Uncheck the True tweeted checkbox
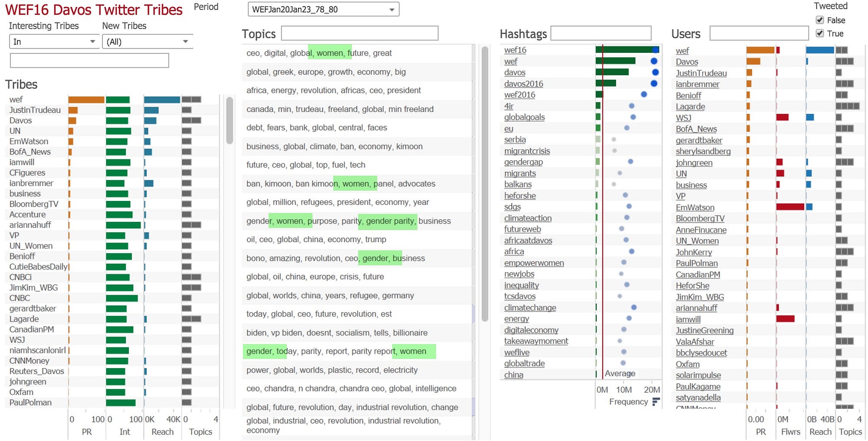This screenshot has width=868, height=441. click(x=820, y=33)
